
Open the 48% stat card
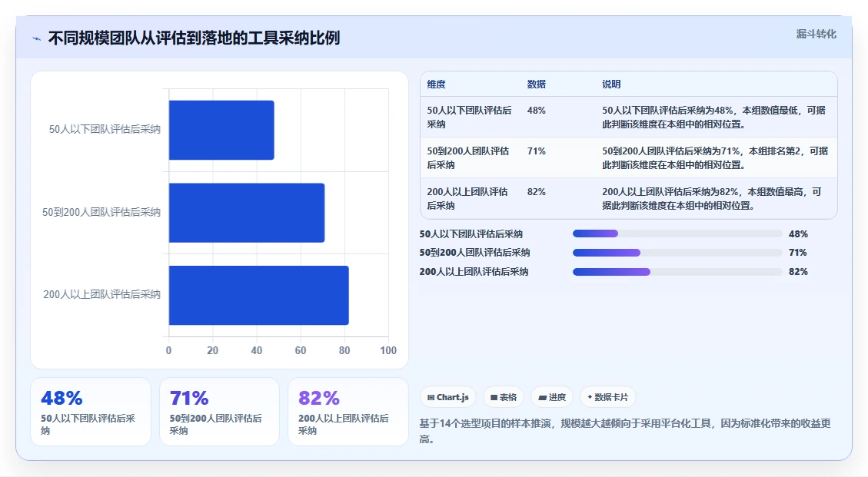pyautogui.click(x=90, y=412)
